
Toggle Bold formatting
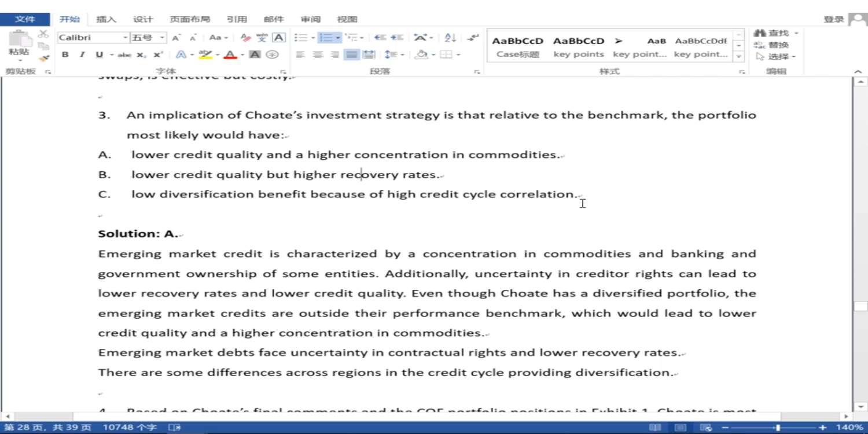65,54
